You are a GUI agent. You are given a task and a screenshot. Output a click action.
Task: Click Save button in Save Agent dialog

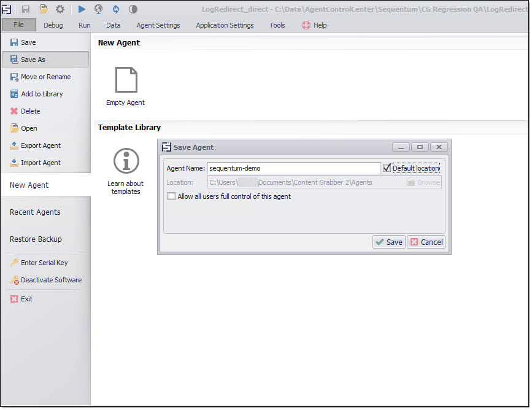(389, 242)
